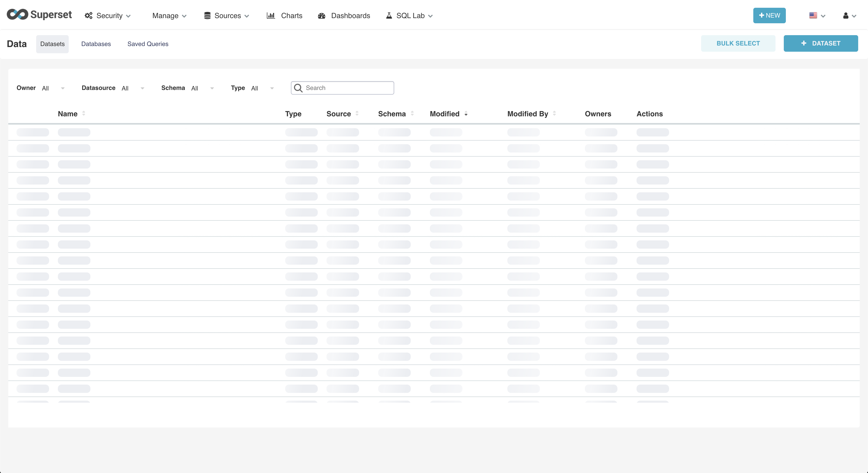Image resolution: width=868 pixels, height=473 pixels.
Task: Click the BULK SELECT button
Action: tap(738, 43)
